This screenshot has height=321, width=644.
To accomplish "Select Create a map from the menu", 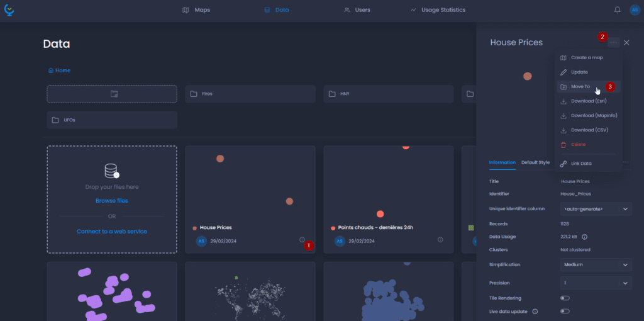I will click(x=588, y=57).
